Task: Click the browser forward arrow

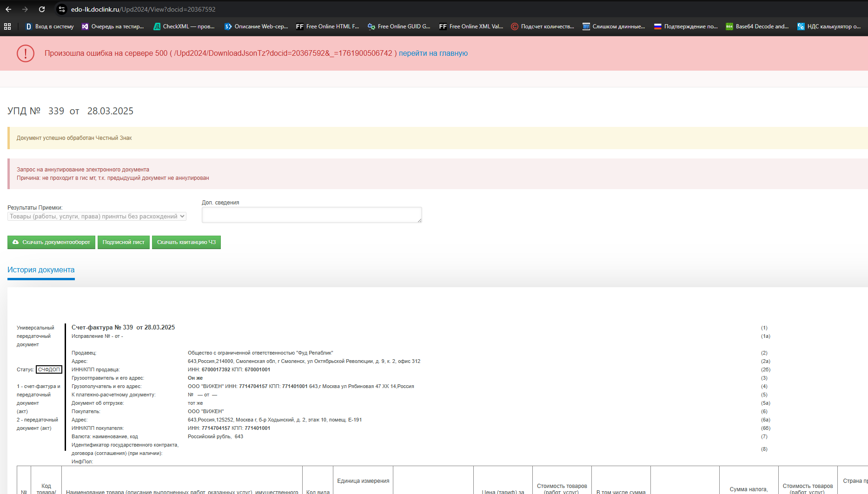Action: pyautogui.click(x=25, y=9)
